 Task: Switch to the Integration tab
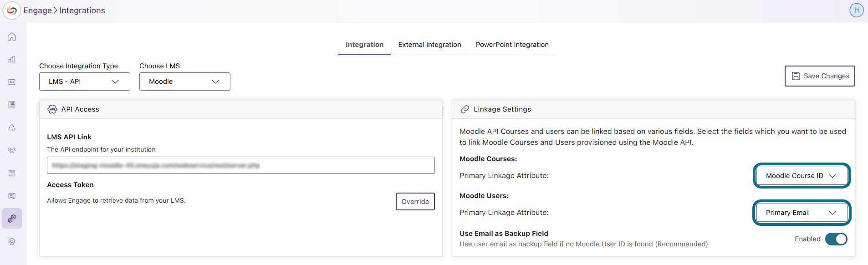(x=364, y=45)
